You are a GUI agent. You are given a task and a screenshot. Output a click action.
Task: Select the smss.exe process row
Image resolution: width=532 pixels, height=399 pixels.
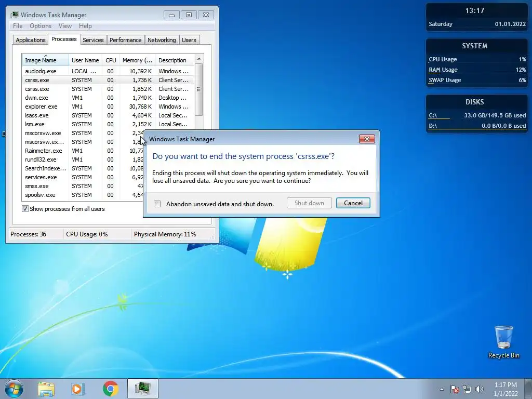point(83,186)
